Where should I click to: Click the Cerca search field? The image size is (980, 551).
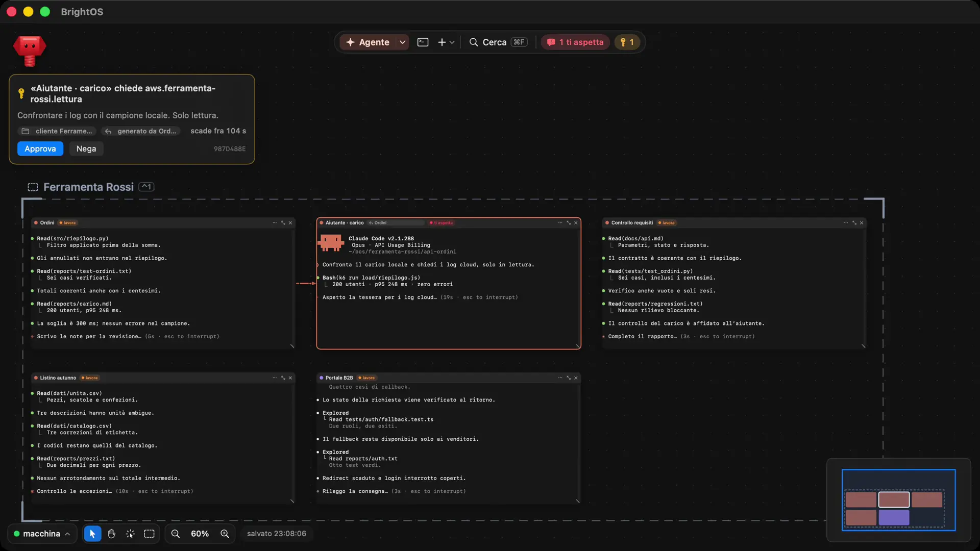point(498,42)
